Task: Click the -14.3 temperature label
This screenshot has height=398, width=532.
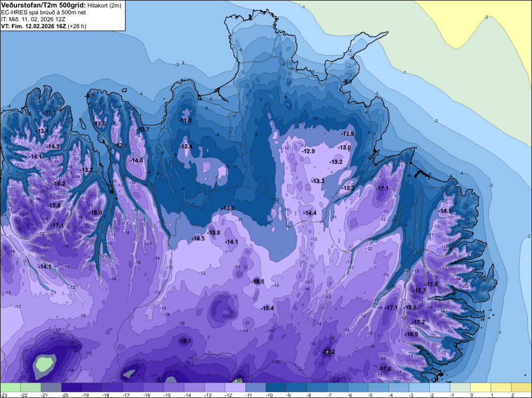Action: point(53,146)
